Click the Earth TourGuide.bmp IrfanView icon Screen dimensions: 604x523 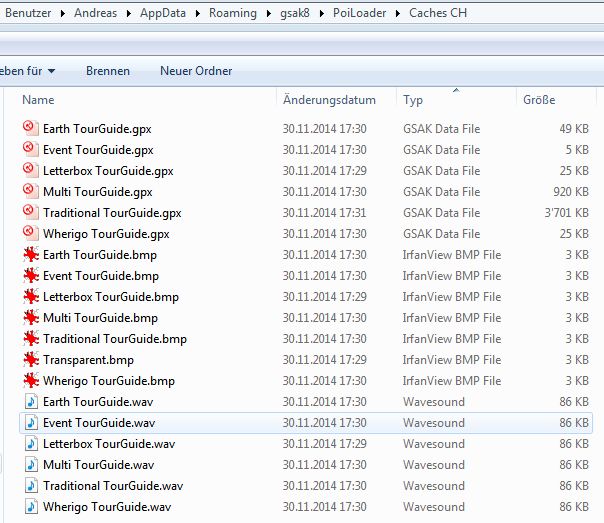31,255
